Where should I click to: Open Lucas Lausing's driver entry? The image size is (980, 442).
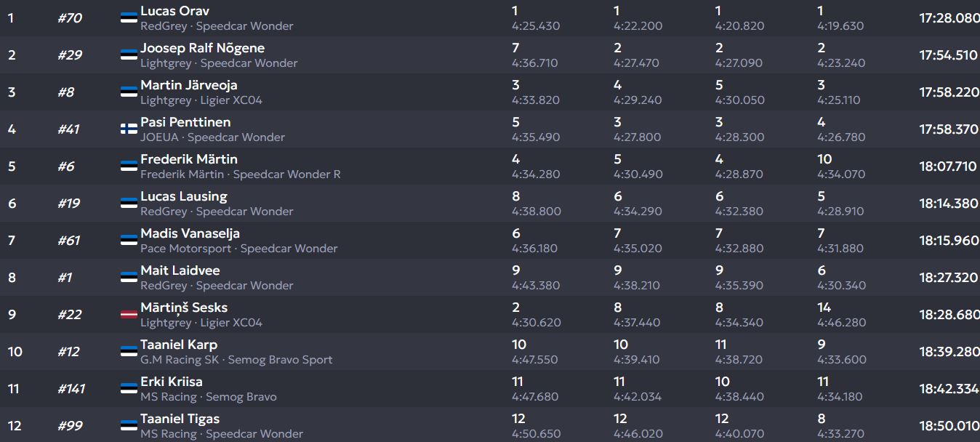pyautogui.click(x=183, y=196)
